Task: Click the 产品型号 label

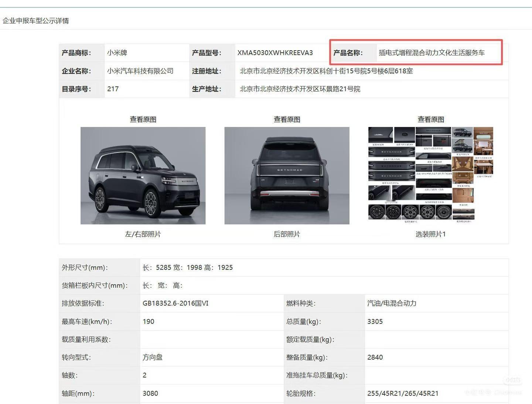Action: click(207, 53)
